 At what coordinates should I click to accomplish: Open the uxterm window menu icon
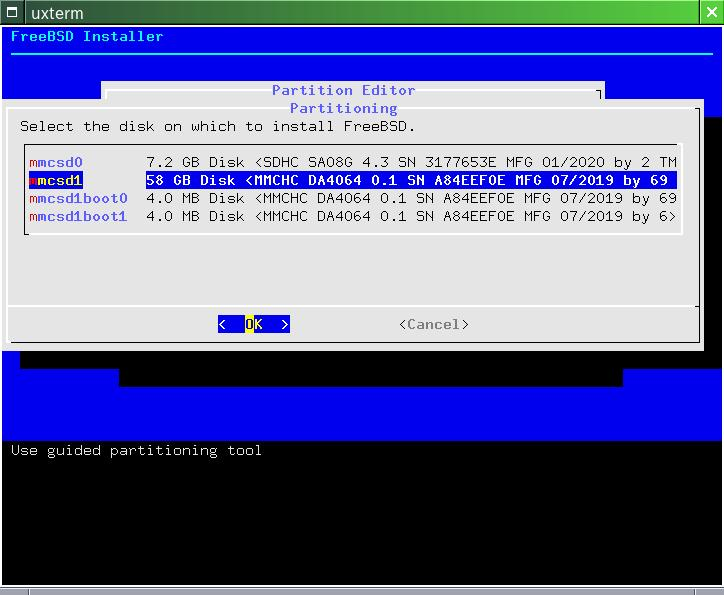pos(12,12)
